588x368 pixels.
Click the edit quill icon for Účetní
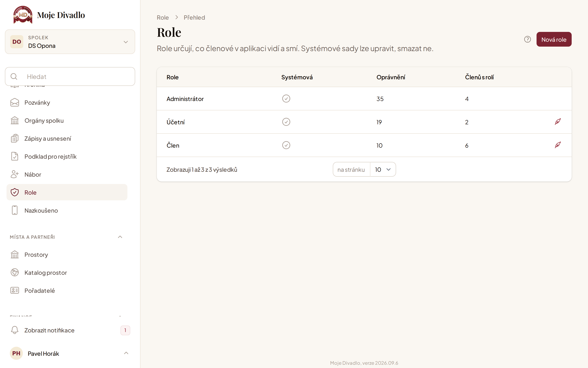[558, 121]
